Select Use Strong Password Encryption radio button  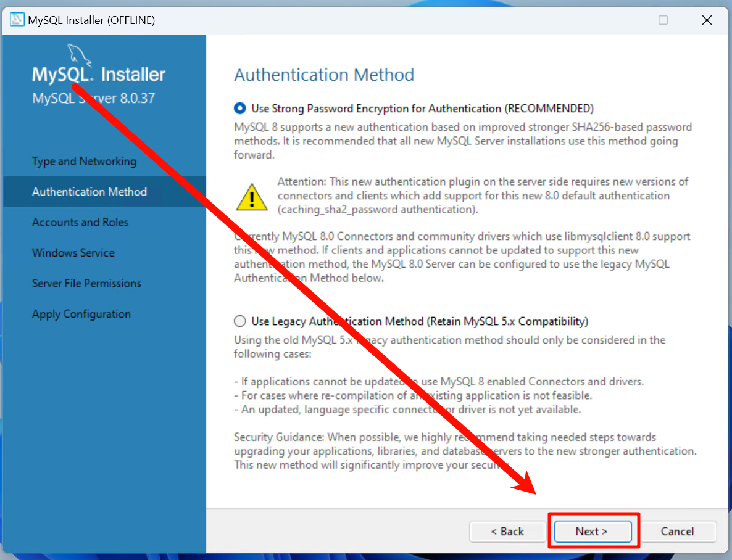point(240,109)
